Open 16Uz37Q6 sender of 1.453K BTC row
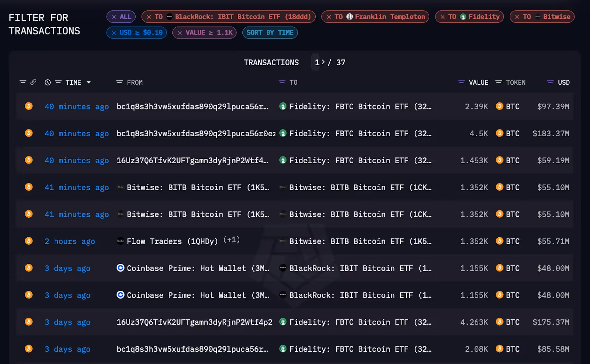The height and width of the screenshot is (364, 590). click(192, 161)
